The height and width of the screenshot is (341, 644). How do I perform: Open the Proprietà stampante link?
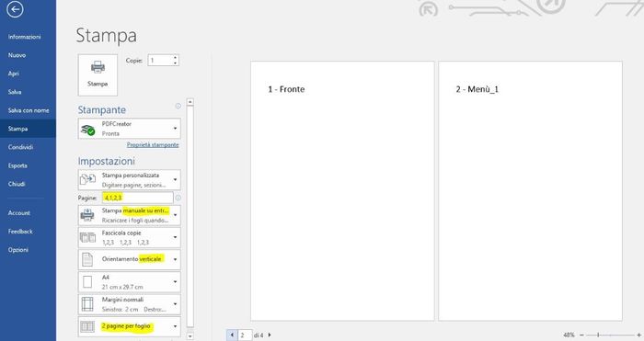pyautogui.click(x=153, y=145)
